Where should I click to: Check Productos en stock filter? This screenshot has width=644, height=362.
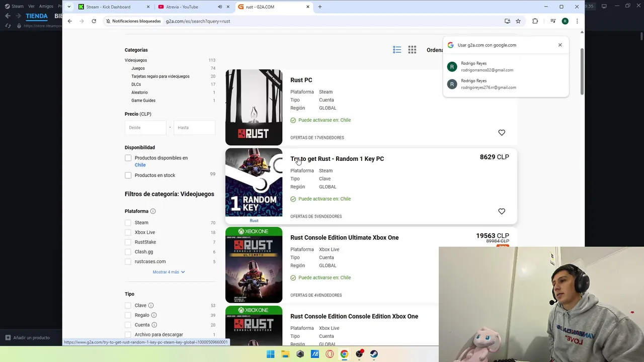pyautogui.click(x=128, y=175)
